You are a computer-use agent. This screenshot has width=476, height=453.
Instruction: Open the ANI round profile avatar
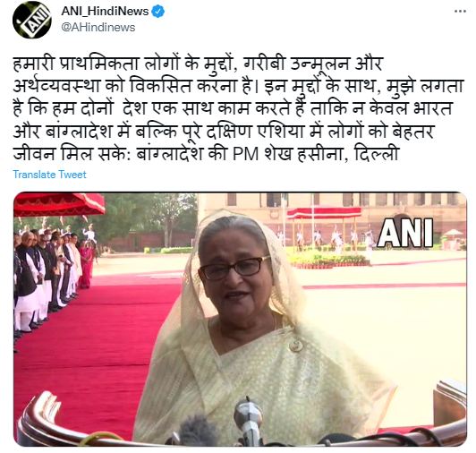click(x=32, y=20)
